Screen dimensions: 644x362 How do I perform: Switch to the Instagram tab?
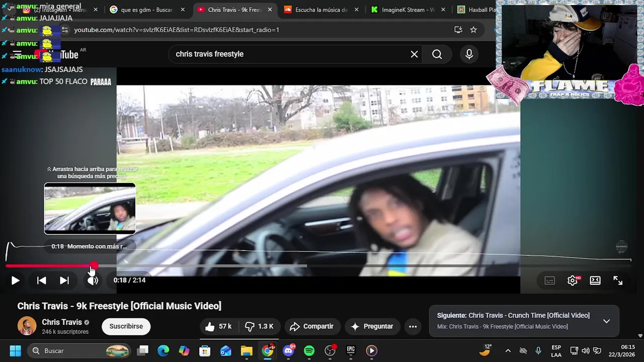(59, 10)
